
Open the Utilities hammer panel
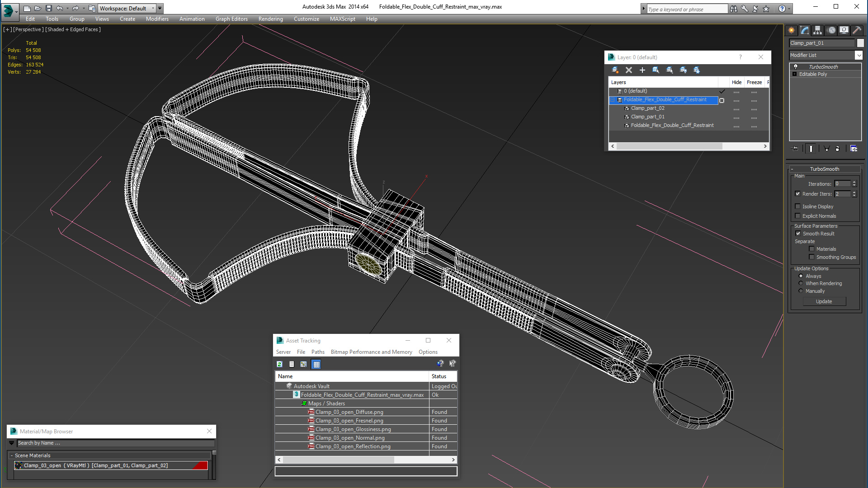pos(857,30)
